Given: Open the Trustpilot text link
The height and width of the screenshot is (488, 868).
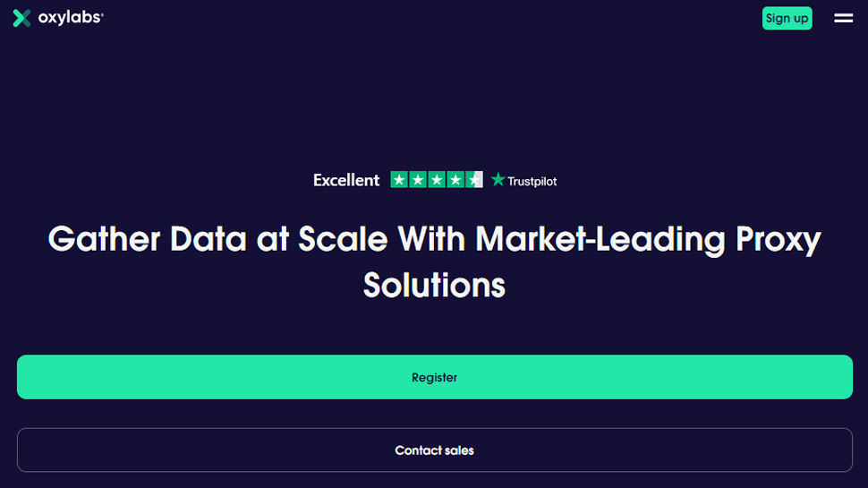Looking at the screenshot, I should click(x=532, y=181).
